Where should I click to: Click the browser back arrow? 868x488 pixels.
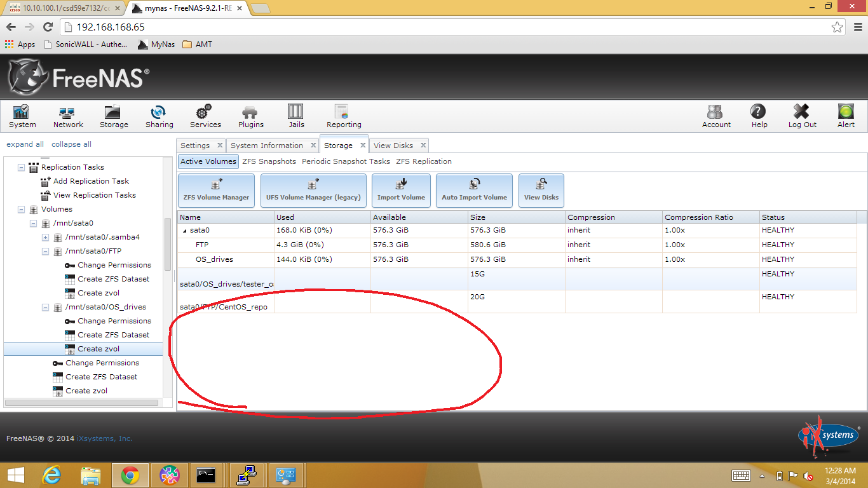click(11, 27)
